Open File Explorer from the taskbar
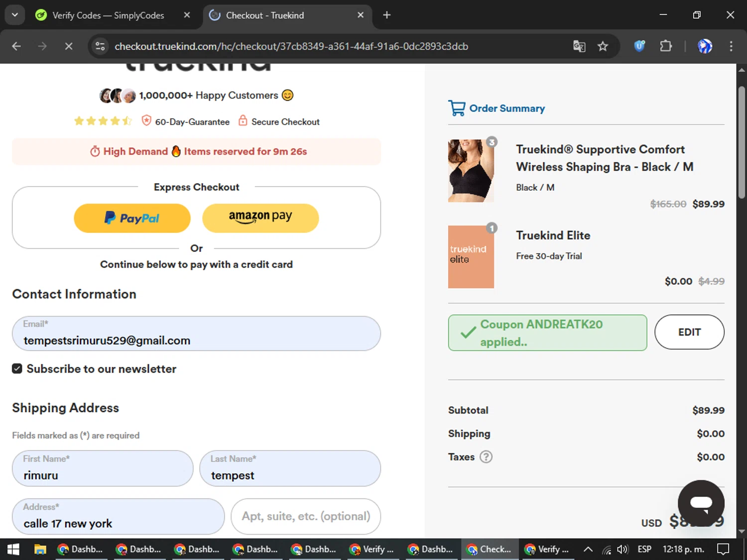Viewport: 747px width, 560px height. coord(40,549)
